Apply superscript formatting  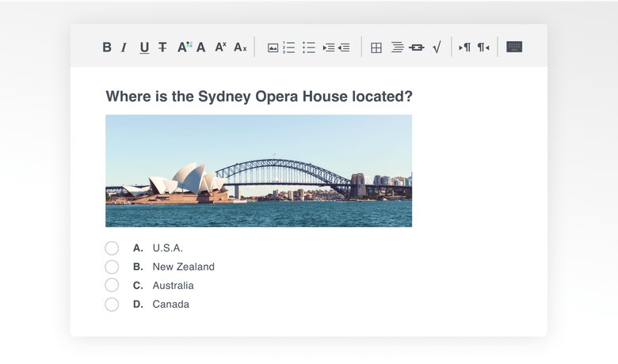[221, 47]
